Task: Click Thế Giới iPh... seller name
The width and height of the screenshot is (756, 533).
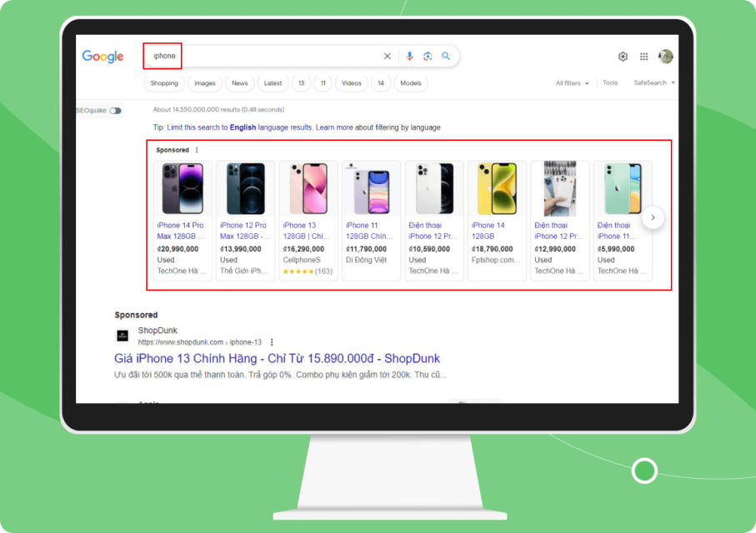Action: pos(244,271)
